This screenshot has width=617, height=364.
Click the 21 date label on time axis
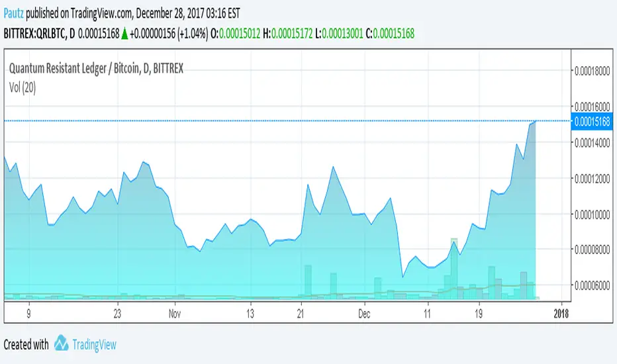(301, 314)
